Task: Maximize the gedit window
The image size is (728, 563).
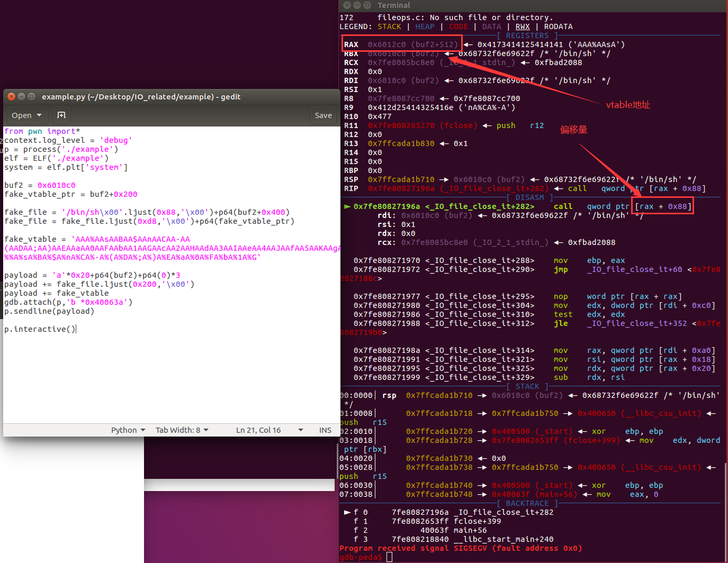Action: pyautogui.click(x=31, y=96)
